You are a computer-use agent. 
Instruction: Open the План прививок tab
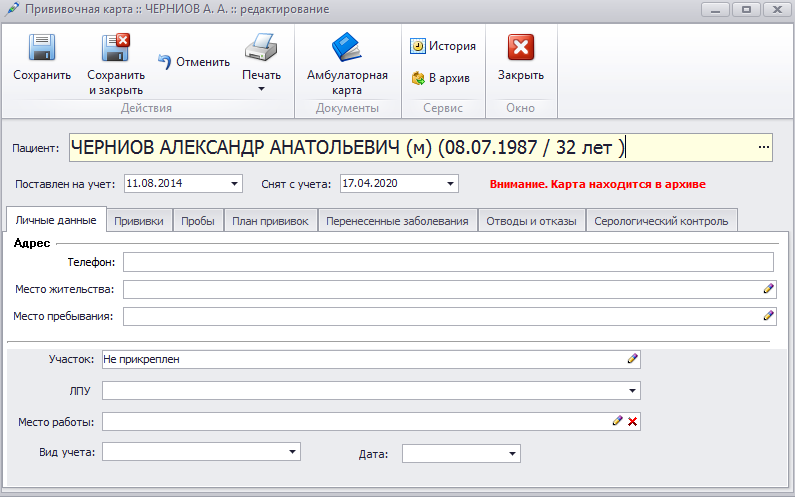[x=270, y=221]
